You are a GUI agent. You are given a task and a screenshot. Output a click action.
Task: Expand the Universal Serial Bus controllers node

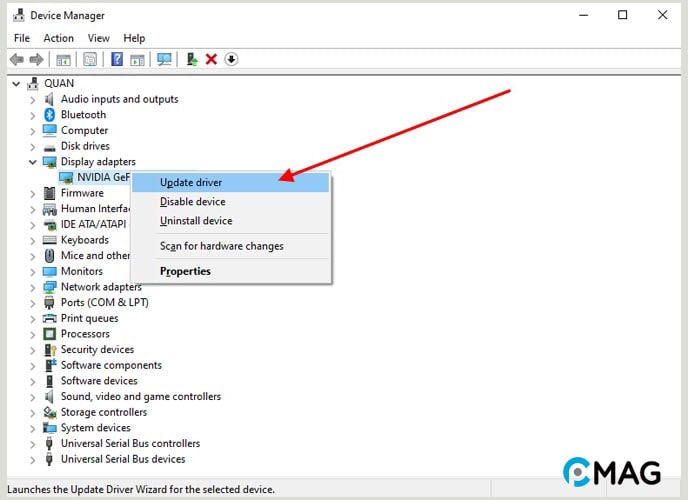[x=33, y=444]
